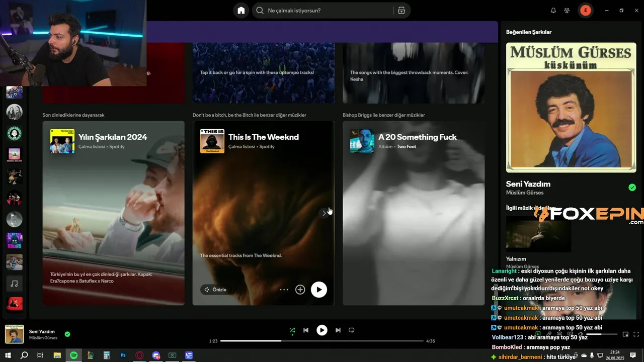Toggle the Now Playing view icon

click(x=538, y=334)
